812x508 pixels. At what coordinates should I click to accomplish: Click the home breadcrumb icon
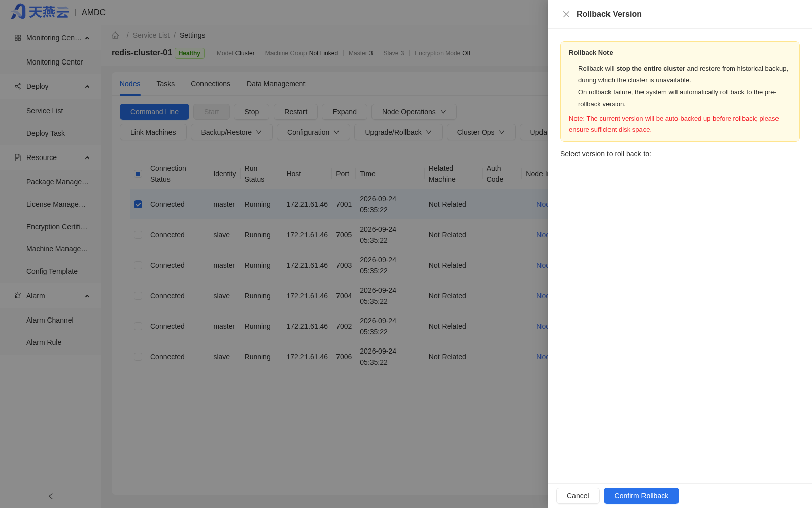click(x=115, y=35)
